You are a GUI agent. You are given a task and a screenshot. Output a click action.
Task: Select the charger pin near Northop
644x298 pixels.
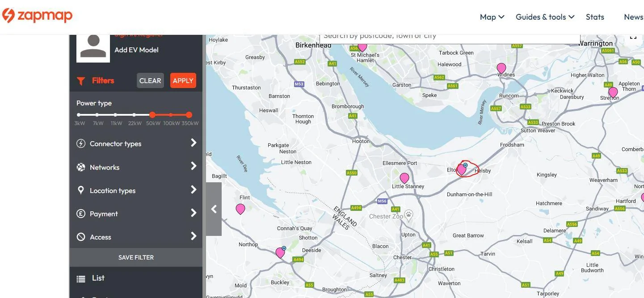coord(280,253)
